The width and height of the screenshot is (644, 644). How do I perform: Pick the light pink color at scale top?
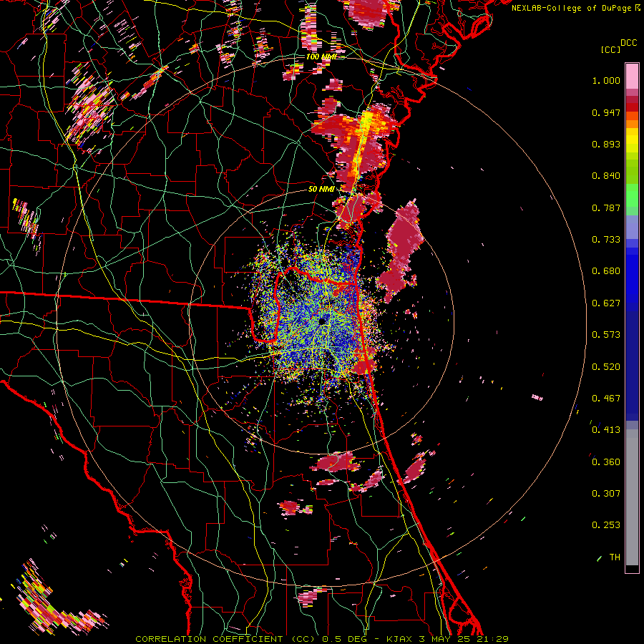tap(632, 77)
